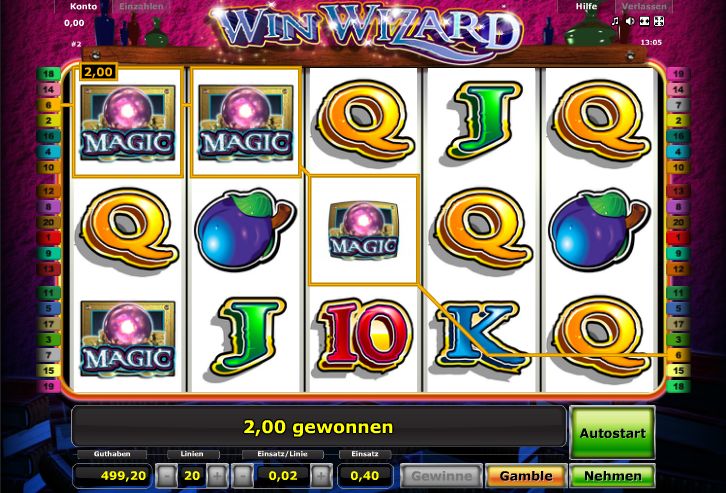This screenshot has height=493, width=726.
Task: Raise Einsatz/Linie with the plus button
Action: [x=321, y=476]
